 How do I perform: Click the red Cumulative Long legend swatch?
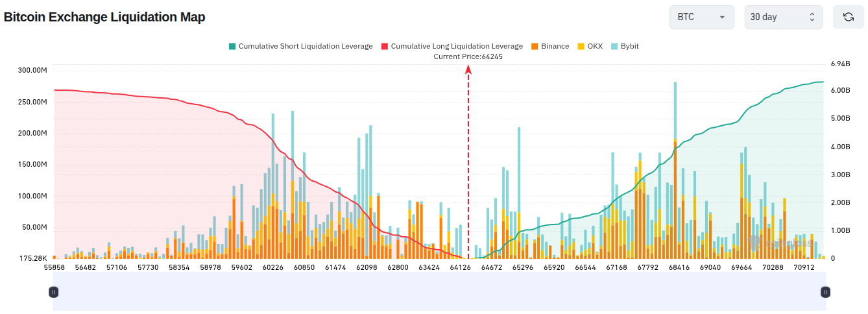384,46
